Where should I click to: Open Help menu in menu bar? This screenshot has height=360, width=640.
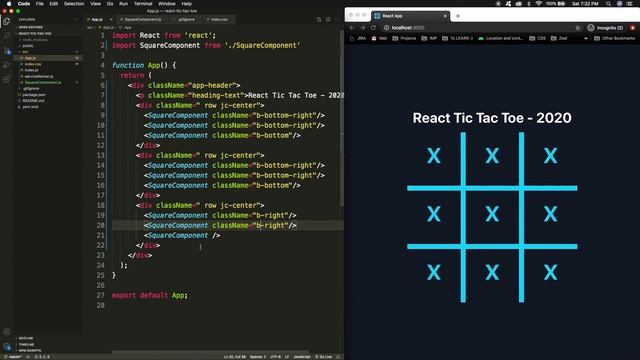click(x=187, y=3)
